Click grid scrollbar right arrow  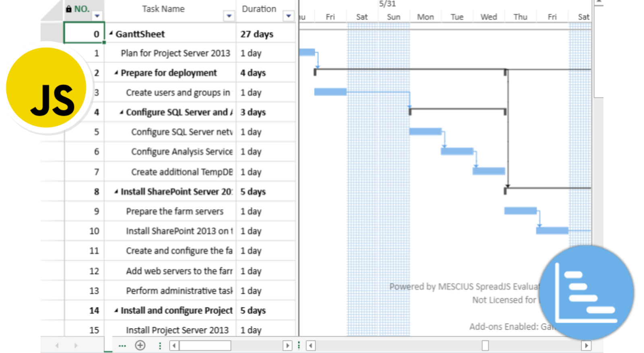point(287,346)
